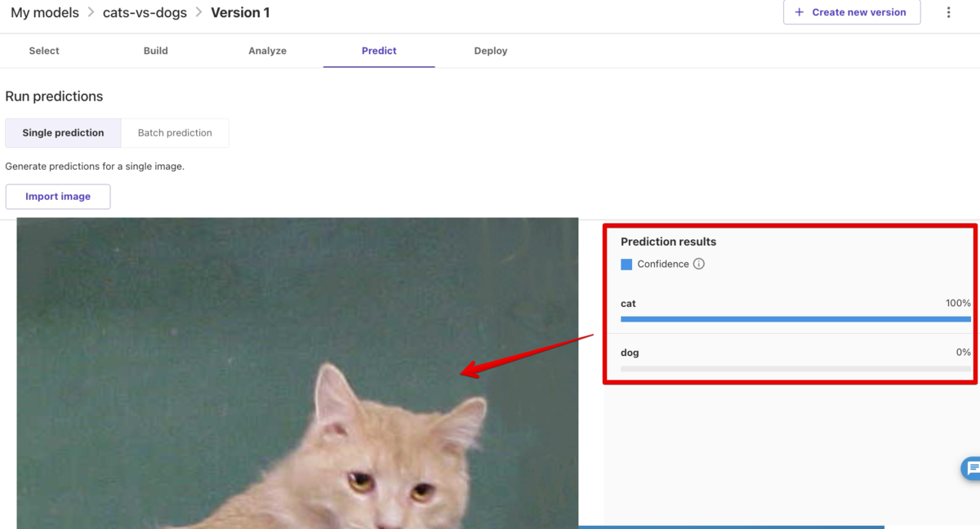Click the Import image button

pos(58,196)
